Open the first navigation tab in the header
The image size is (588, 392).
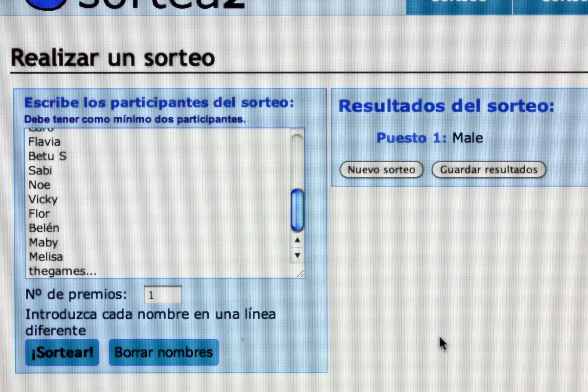(459, 6)
